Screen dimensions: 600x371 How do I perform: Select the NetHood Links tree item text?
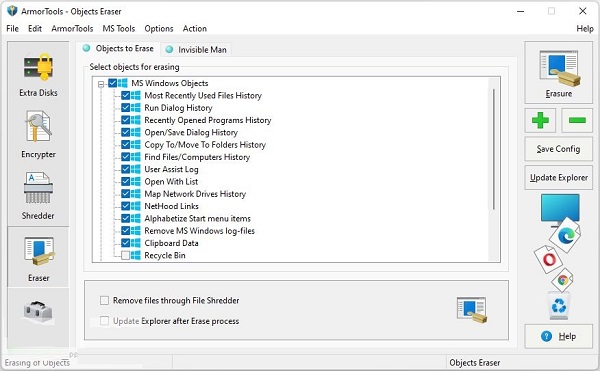171,206
